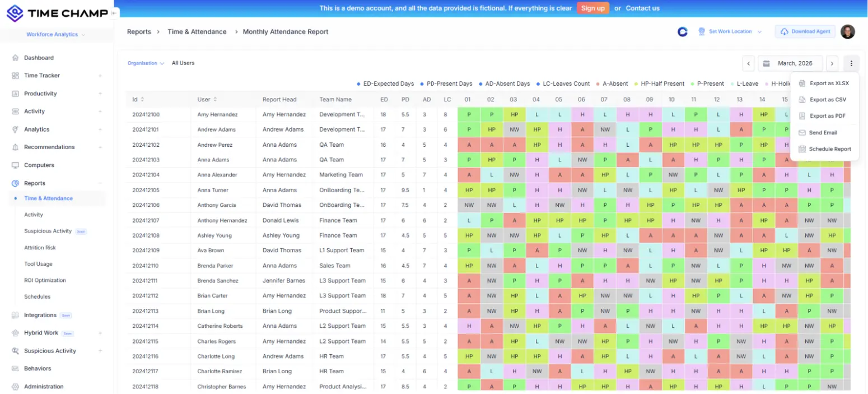The height and width of the screenshot is (394, 868).
Task: Click the Behaviors sidebar icon
Action: [15, 369]
